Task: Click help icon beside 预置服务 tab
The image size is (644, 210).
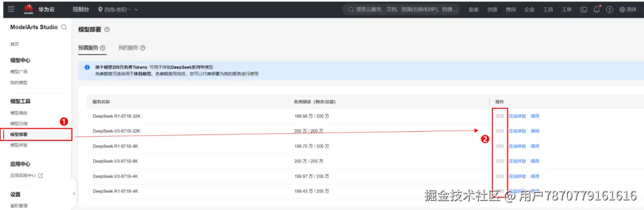Action: [103, 48]
